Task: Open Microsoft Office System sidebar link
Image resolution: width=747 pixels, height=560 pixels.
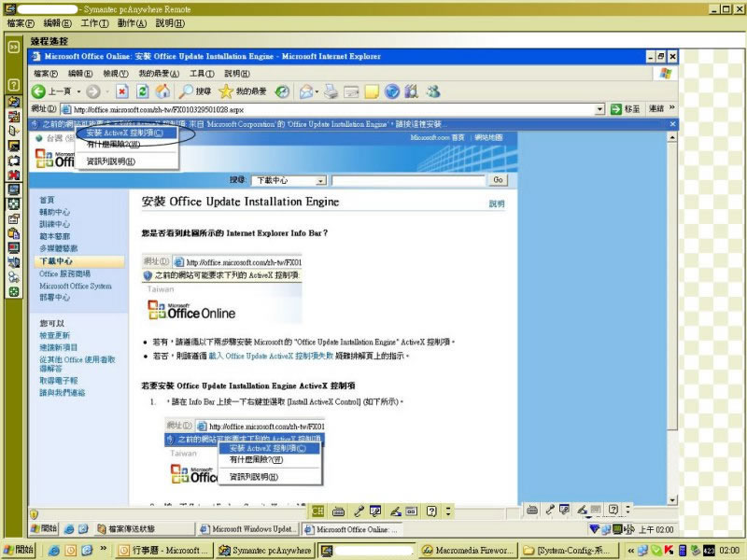Action: tap(76, 286)
